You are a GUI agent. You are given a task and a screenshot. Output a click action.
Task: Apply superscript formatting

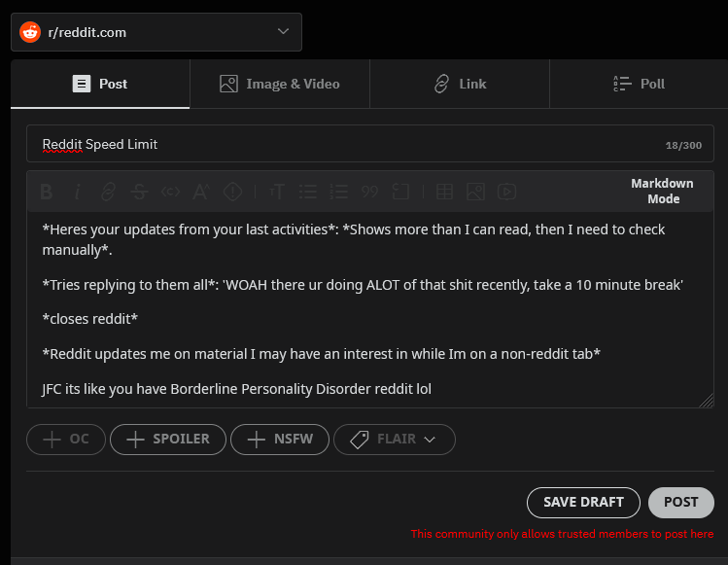[x=201, y=192]
